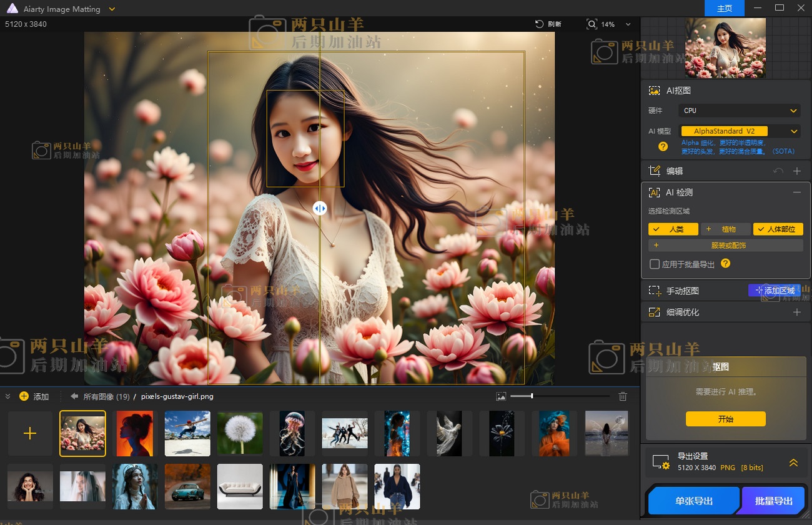Click the 添加 plus icon to add images
This screenshot has height=525, width=812.
tap(24, 396)
